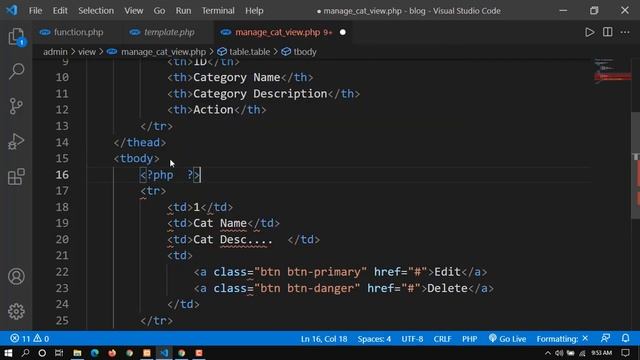This screenshot has width=640, height=360.
Task: Click Ln 16, Col 18 cursor position
Action: [x=324, y=339]
